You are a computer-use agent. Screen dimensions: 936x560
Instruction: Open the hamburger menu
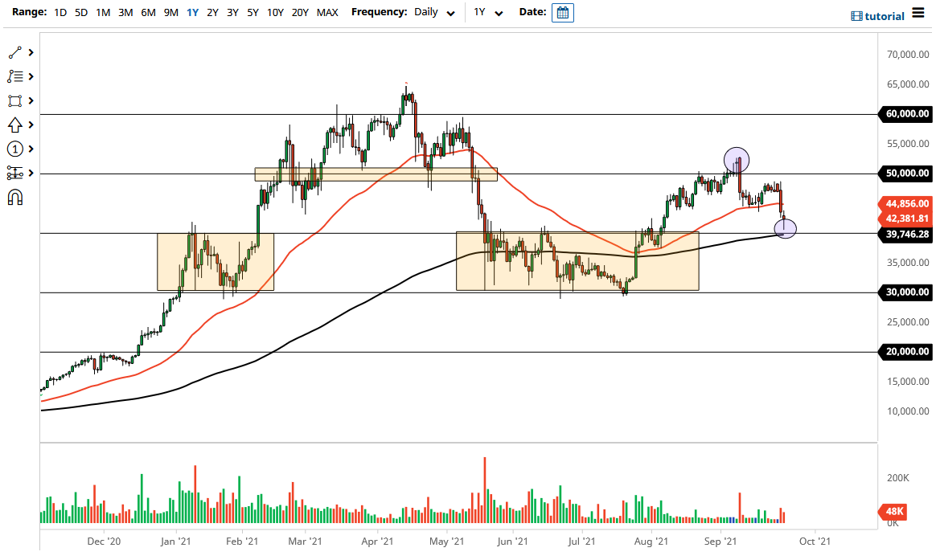point(917,13)
